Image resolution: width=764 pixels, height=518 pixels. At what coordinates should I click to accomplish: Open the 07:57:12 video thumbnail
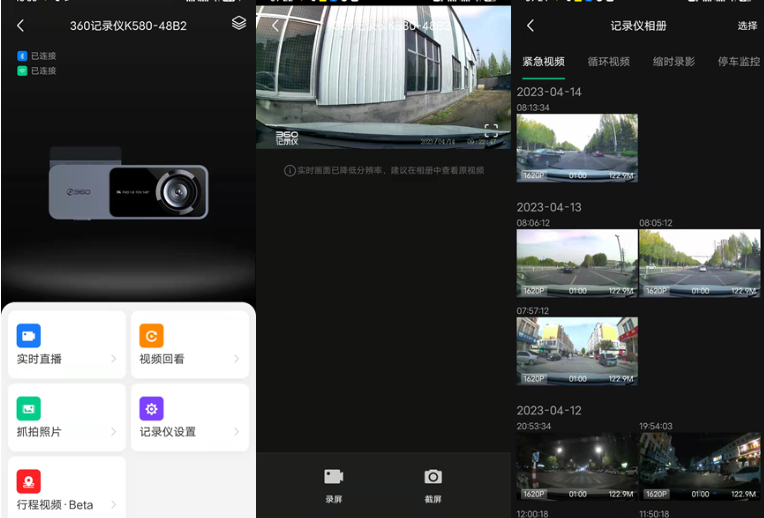[577, 351]
